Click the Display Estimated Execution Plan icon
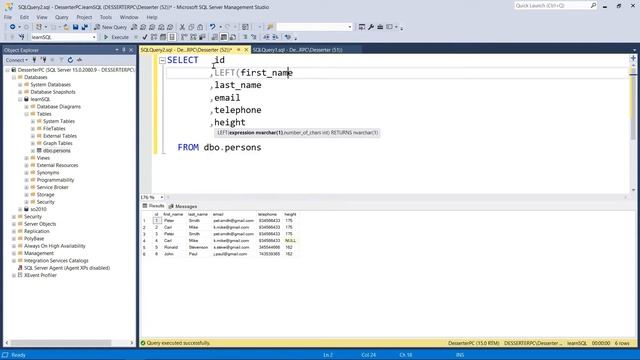The image size is (640, 360). point(154,37)
